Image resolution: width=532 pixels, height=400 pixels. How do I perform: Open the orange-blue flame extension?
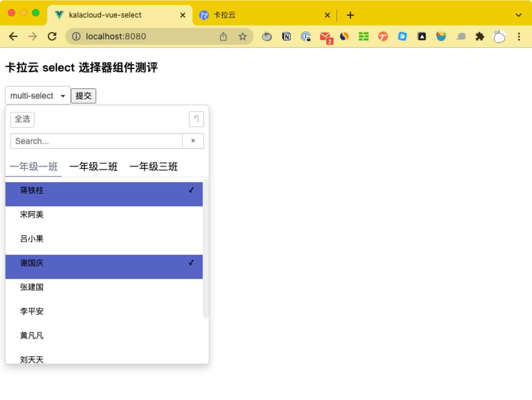pos(344,36)
